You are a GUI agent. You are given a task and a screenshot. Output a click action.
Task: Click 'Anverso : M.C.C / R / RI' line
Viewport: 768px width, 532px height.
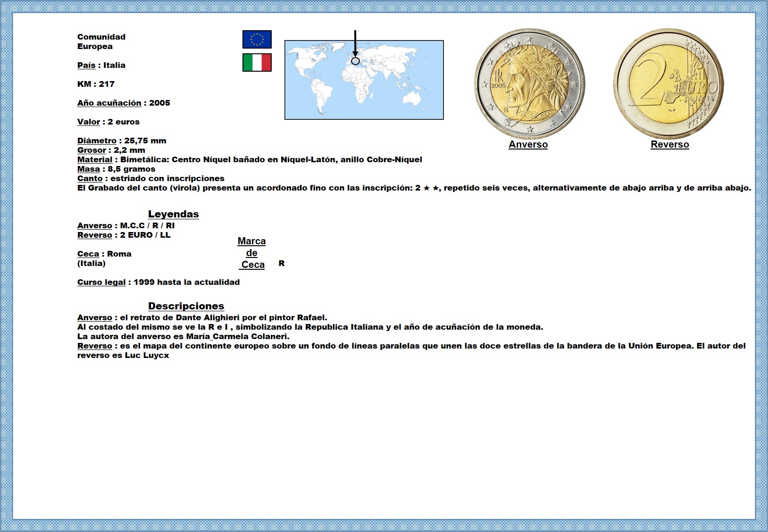(x=126, y=225)
